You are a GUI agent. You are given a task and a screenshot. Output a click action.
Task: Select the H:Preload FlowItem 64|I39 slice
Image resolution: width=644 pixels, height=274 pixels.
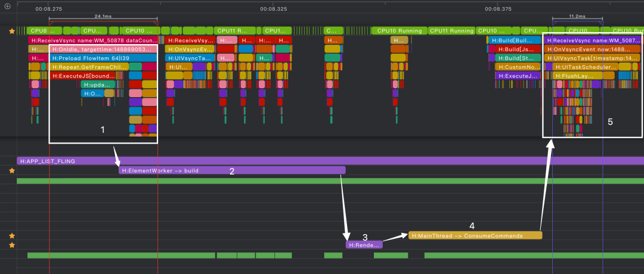pyautogui.click(x=104, y=58)
